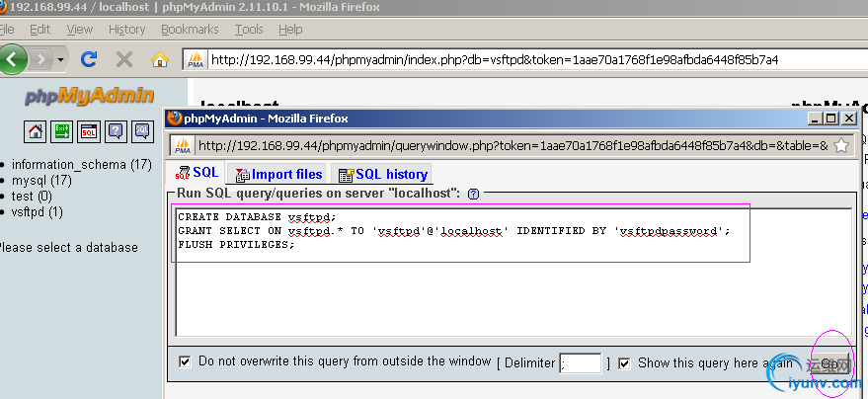Click the phpMyAdmin logo
The image size is (868, 399).
click(x=89, y=96)
